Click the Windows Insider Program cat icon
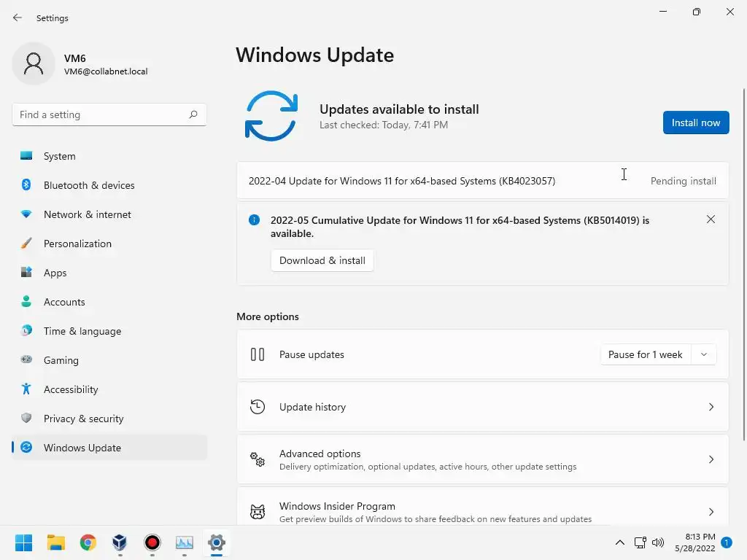 pyautogui.click(x=258, y=511)
